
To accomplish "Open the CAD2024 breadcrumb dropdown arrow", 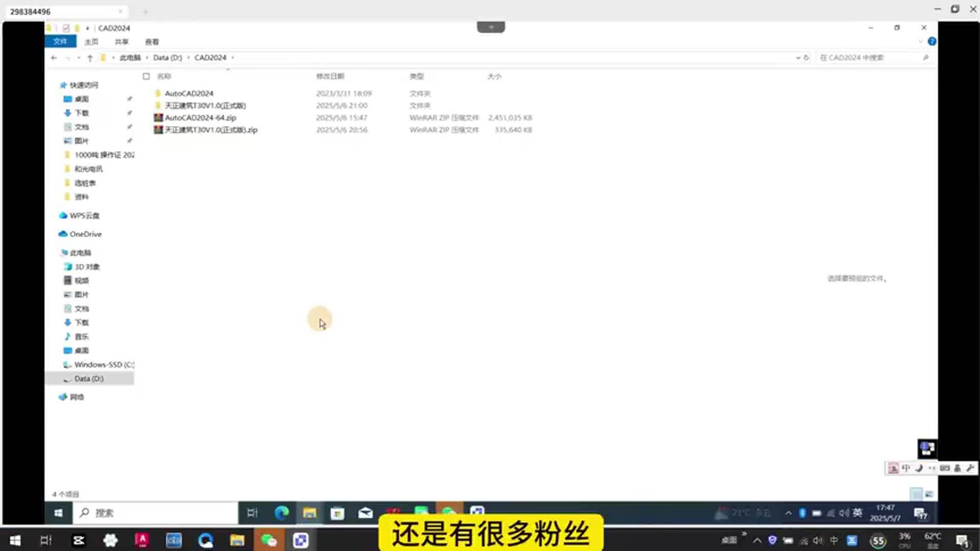I will tap(233, 58).
